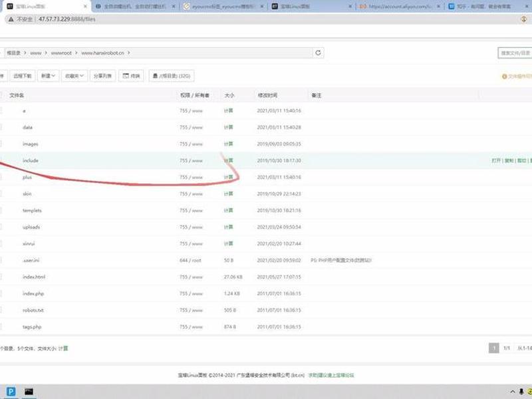Click the refresh icon beside the path bar
532x399 pixels.
click(318, 53)
